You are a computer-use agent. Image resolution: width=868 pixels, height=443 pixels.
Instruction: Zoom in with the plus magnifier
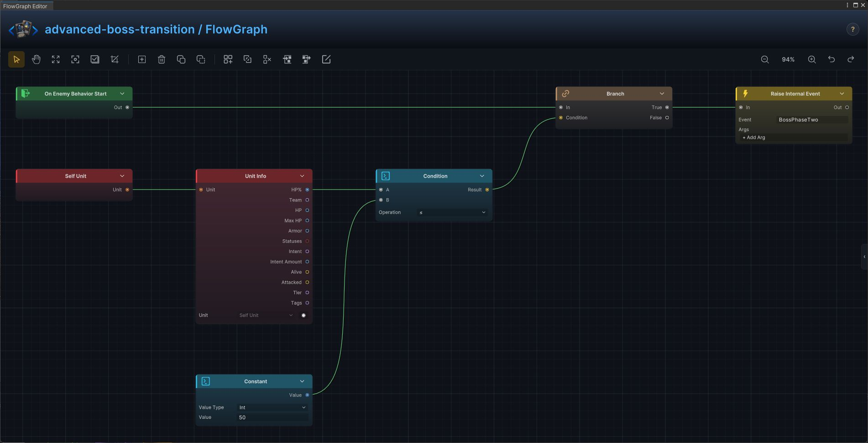[x=812, y=59]
